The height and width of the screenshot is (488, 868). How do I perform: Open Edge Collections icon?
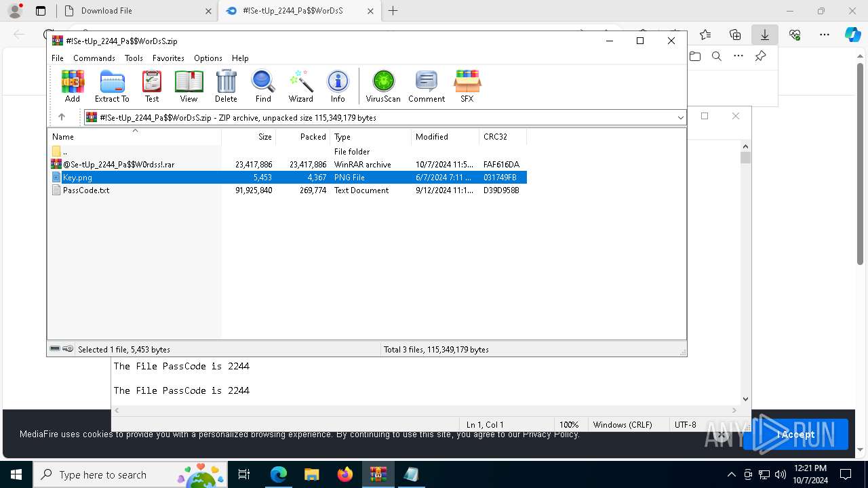[x=735, y=35]
